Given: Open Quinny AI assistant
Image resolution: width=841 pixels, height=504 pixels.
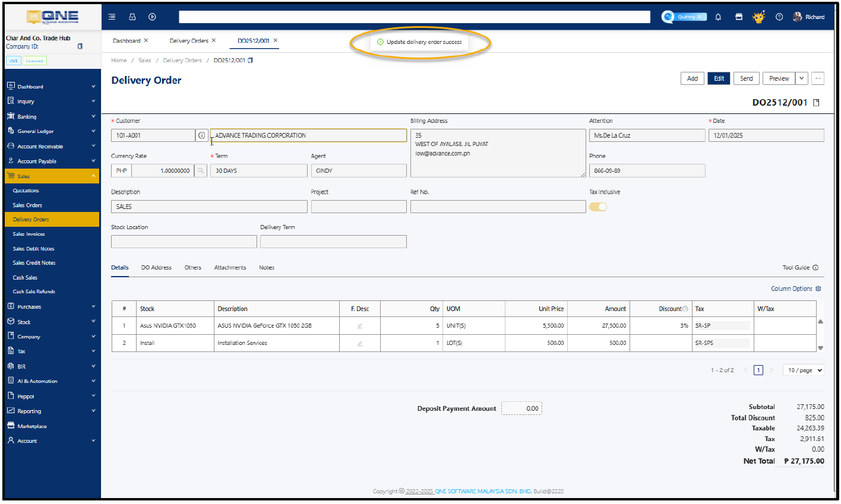Looking at the screenshot, I should (684, 17).
